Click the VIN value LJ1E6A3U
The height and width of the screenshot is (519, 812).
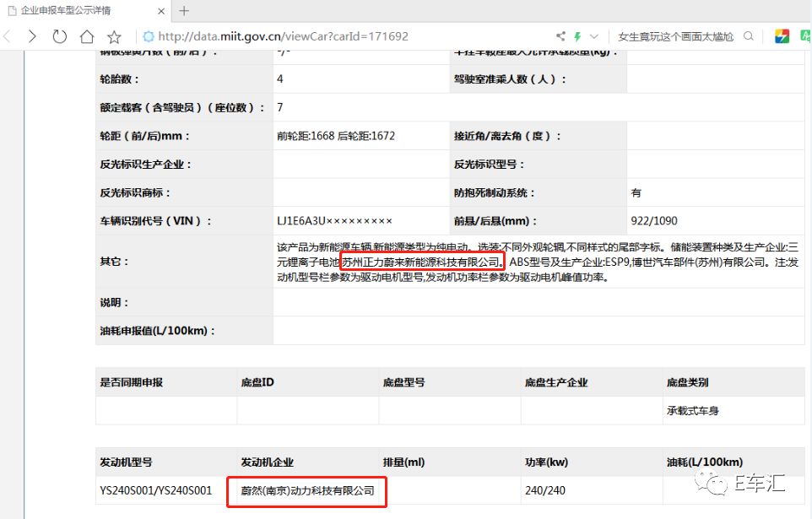(334, 221)
